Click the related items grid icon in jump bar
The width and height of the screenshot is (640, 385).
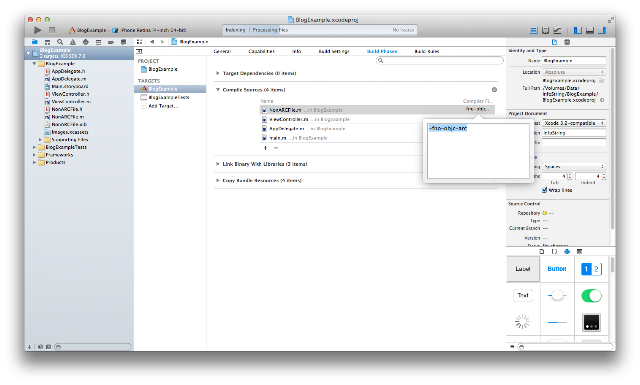tap(140, 42)
